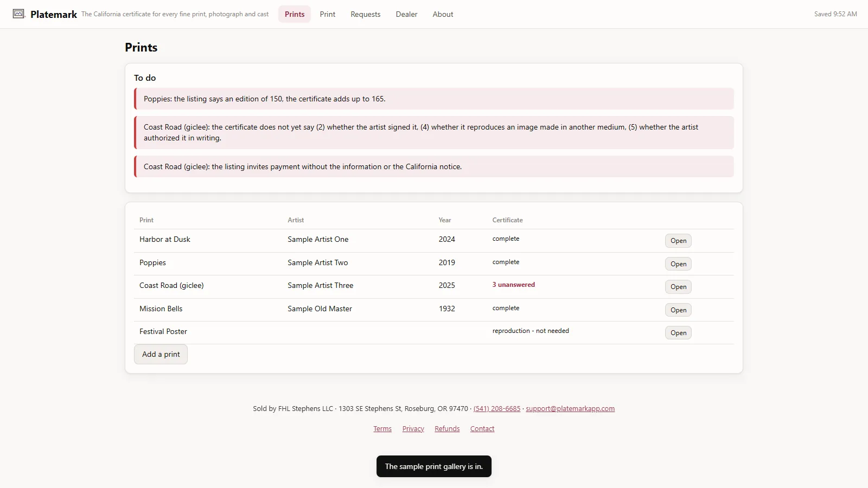Open the Harbor at Dusk certificate
868x488 pixels.
click(x=678, y=241)
